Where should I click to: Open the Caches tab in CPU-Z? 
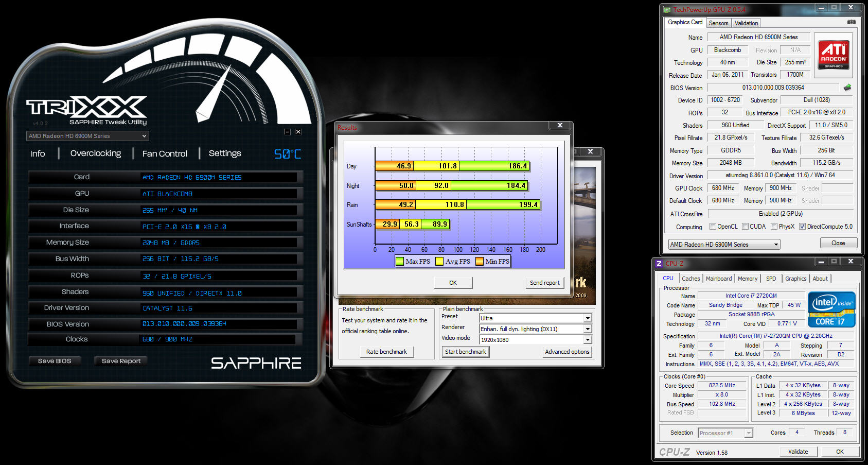coord(690,279)
